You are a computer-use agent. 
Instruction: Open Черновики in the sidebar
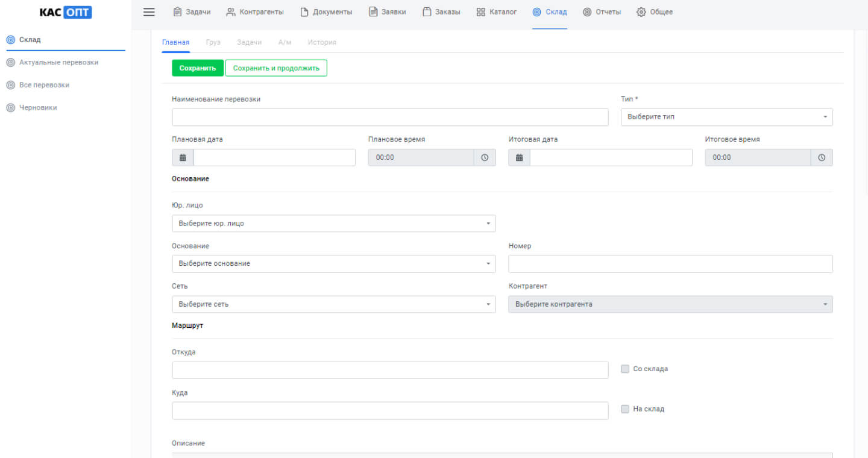(x=39, y=108)
